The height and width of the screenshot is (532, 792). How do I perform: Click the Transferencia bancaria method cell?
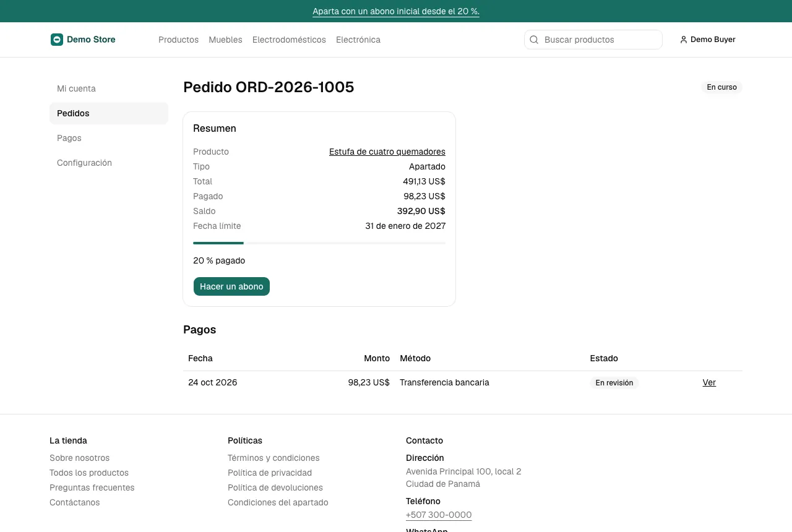444,382
